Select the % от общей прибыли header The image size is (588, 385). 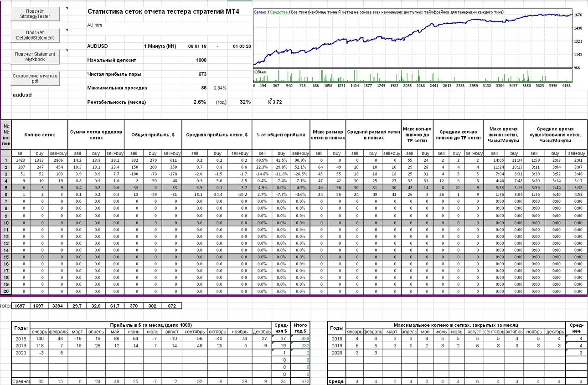(280, 135)
